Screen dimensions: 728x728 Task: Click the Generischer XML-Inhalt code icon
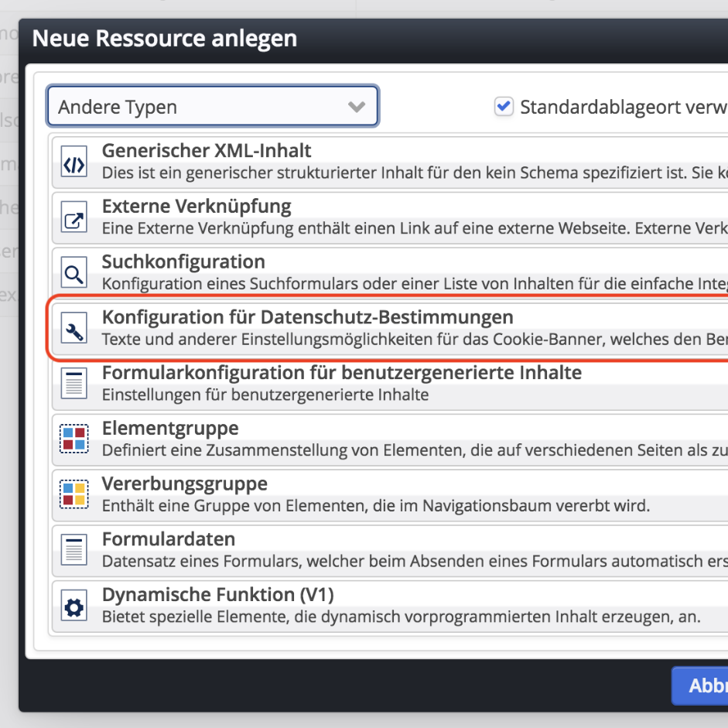73,162
